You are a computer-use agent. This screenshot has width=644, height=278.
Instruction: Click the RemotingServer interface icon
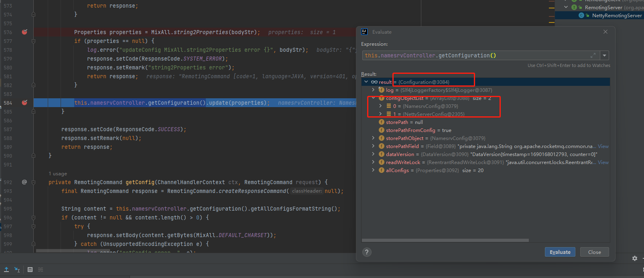pos(574,7)
